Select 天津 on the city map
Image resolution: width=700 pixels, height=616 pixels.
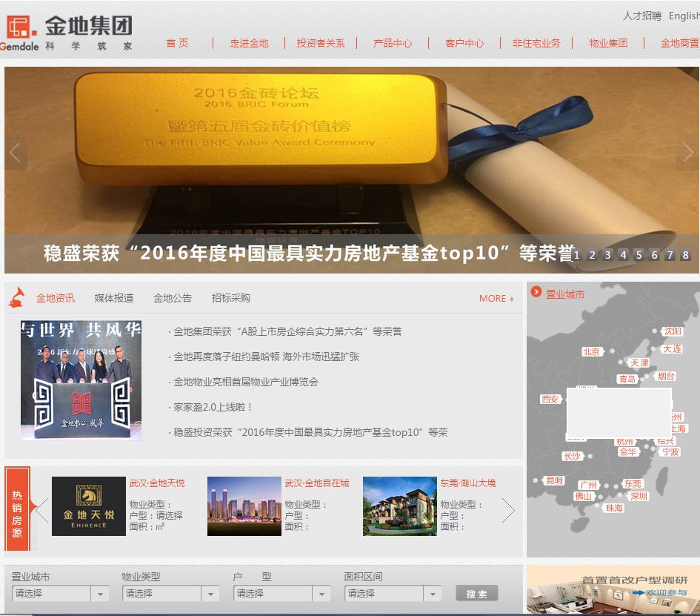point(639,362)
